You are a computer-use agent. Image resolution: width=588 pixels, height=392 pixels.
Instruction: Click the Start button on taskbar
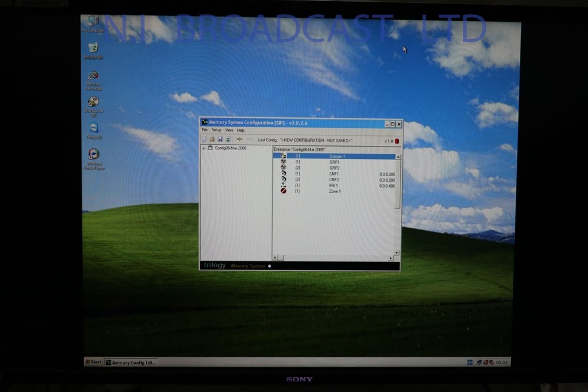[93, 362]
